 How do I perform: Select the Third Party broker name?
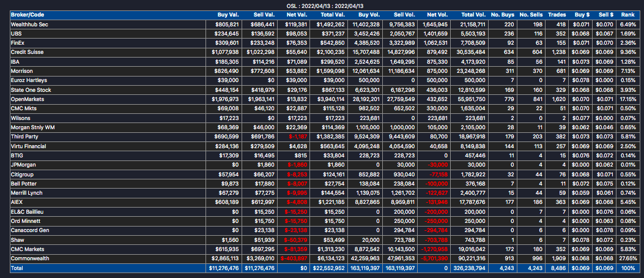tap(26, 137)
